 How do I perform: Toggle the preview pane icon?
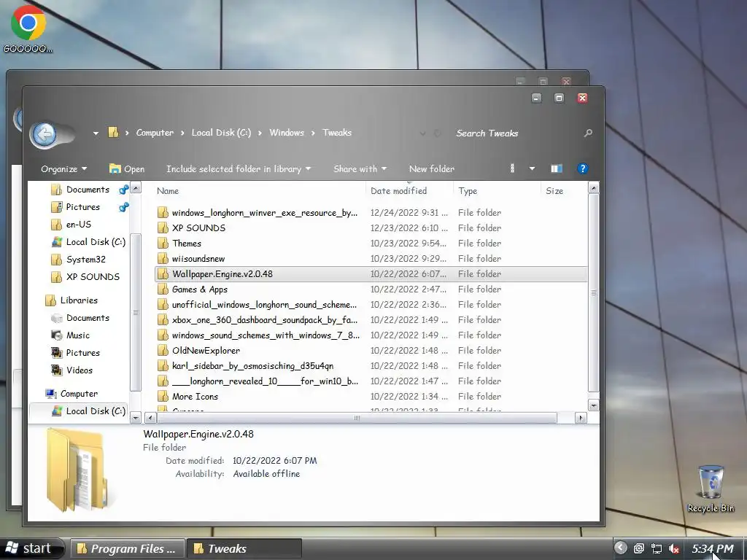coord(557,168)
